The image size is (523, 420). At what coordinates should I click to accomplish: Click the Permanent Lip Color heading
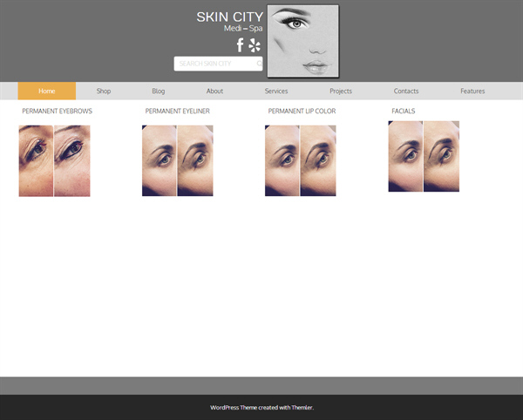point(302,111)
